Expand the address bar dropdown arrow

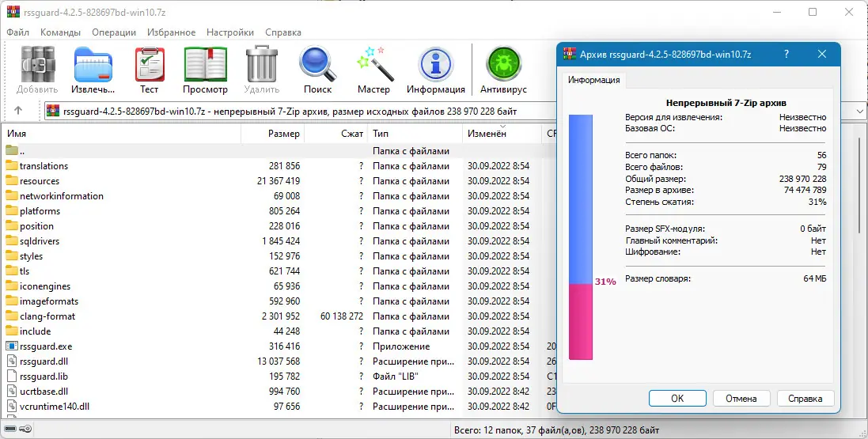point(860,111)
